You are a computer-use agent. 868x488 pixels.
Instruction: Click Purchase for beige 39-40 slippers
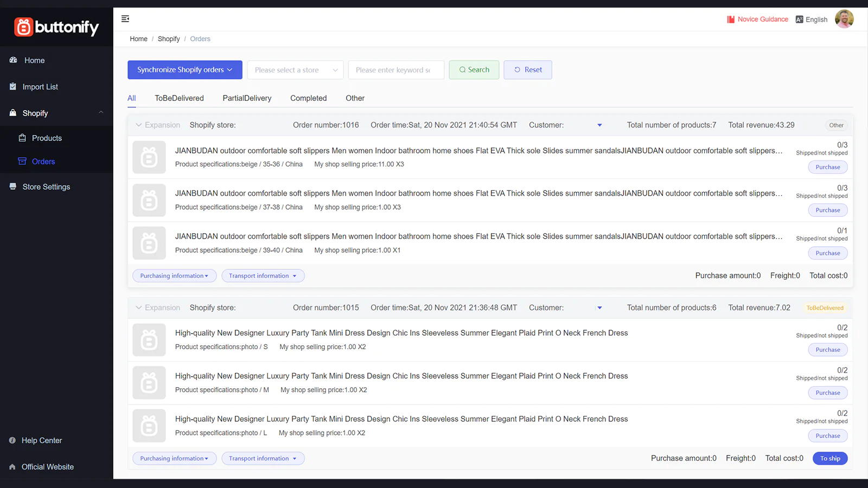coord(828,253)
